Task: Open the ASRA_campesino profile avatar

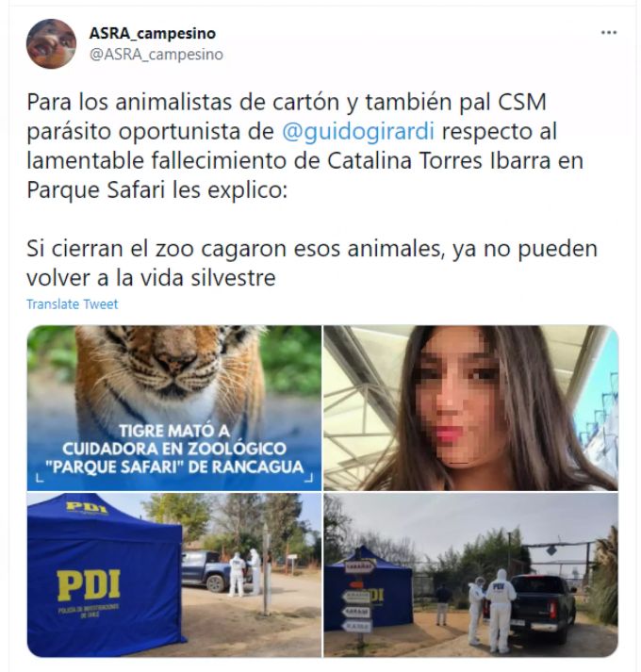Action: 51,43
